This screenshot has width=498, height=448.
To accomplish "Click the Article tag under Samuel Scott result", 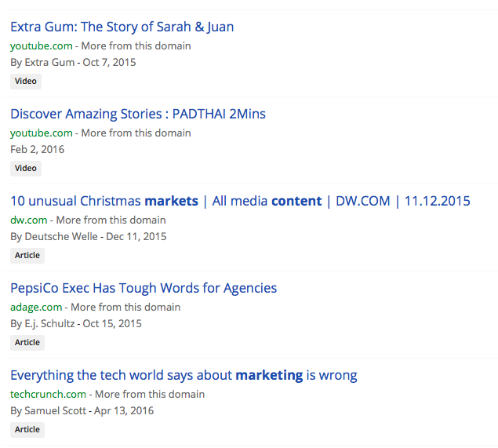I will tap(27, 429).
